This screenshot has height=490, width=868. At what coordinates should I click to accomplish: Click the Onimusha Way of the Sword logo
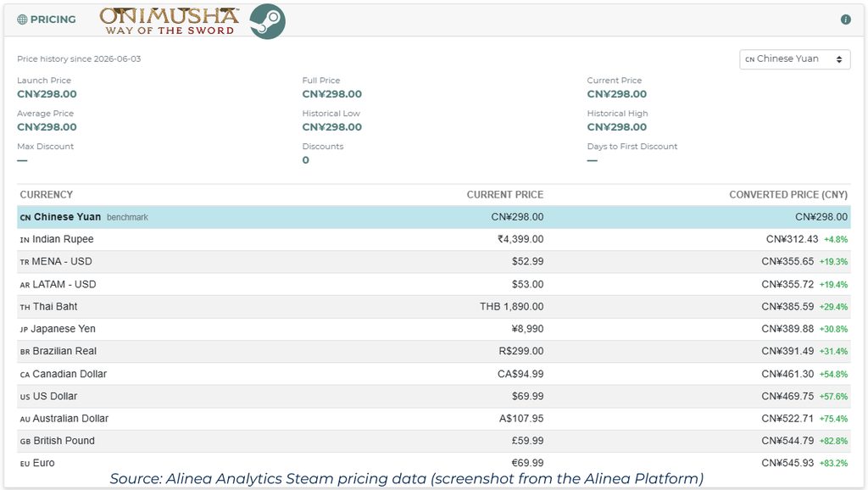tap(170, 21)
